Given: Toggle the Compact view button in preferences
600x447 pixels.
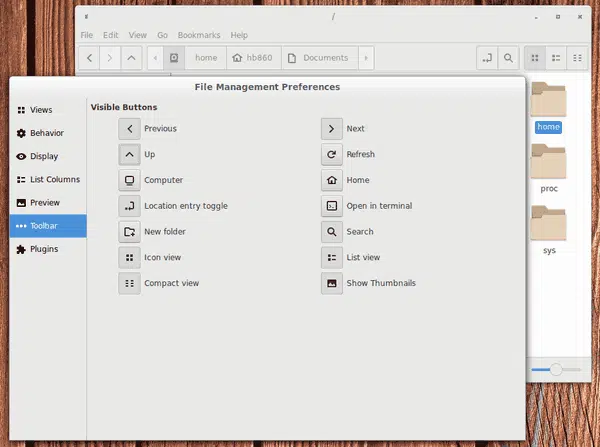Looking at the screenshot, I should pyautogui.click(x=129, y=283).
